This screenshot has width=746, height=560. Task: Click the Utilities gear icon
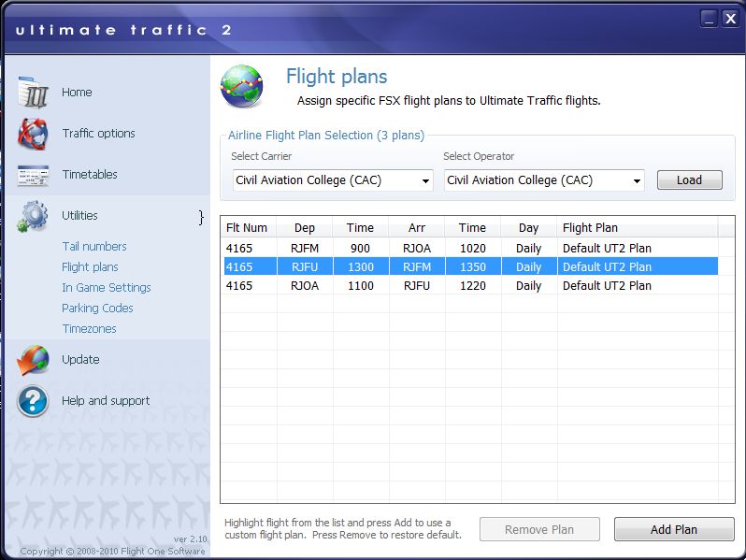tap(33, 216)
